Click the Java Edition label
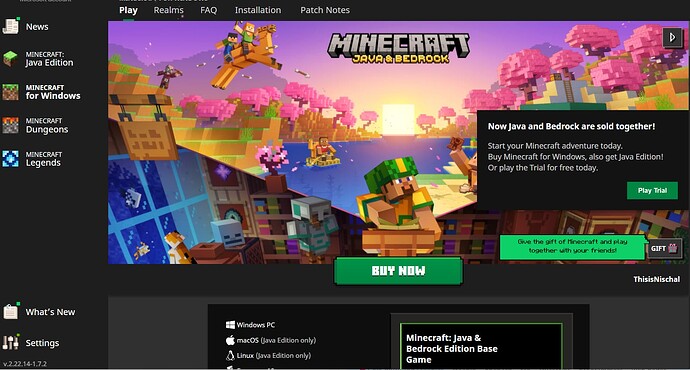This screenshot has height=370, width=690. coord(49,63)
